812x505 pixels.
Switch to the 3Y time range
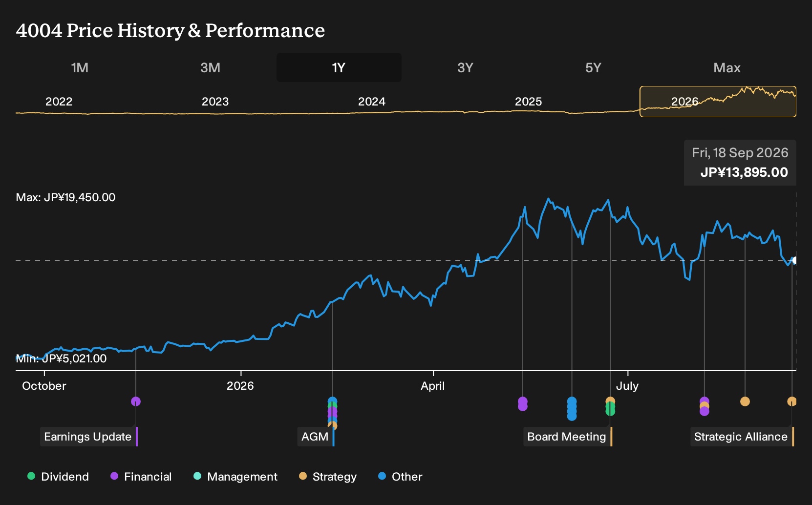tap(465, 67)
